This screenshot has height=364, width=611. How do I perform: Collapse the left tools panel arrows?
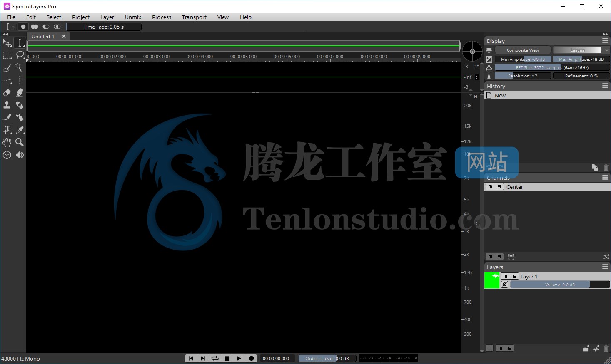5,34
